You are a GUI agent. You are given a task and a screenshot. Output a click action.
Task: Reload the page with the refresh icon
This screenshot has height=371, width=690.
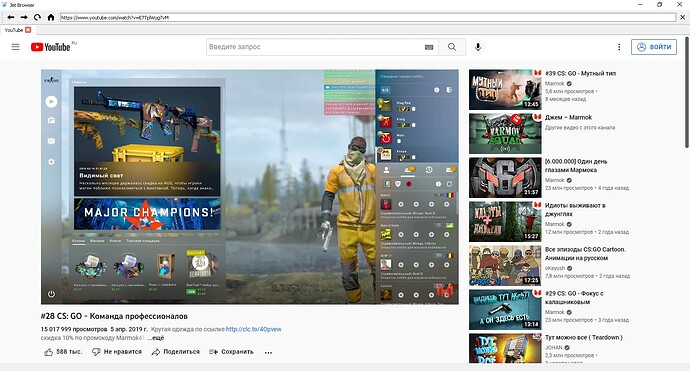click(x=37, y=17)
